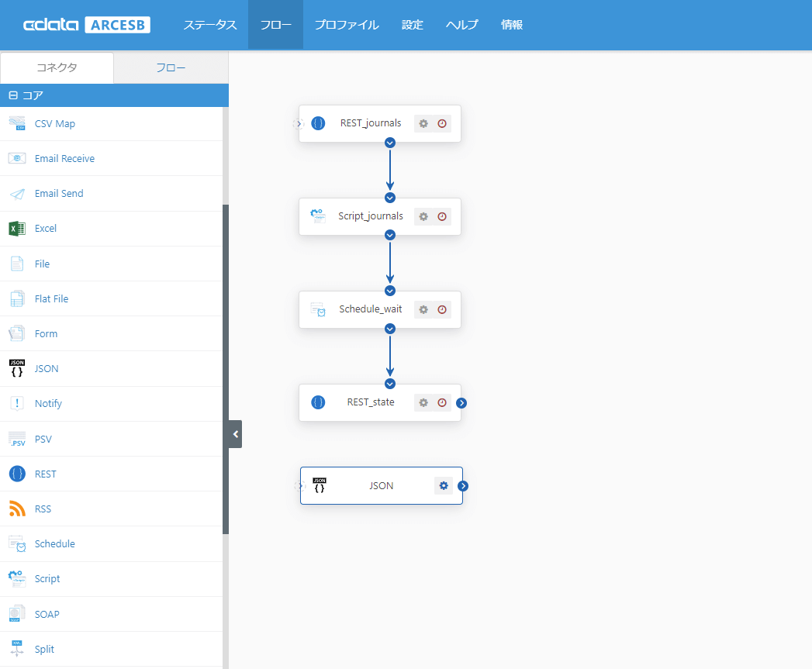
Task: Click the REST_journals node icon
Action: 318,123
